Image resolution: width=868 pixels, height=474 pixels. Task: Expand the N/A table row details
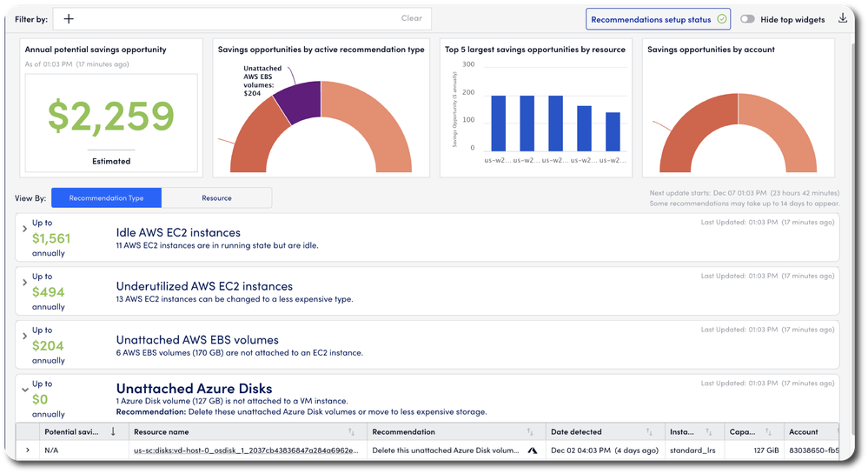[27, 451]
